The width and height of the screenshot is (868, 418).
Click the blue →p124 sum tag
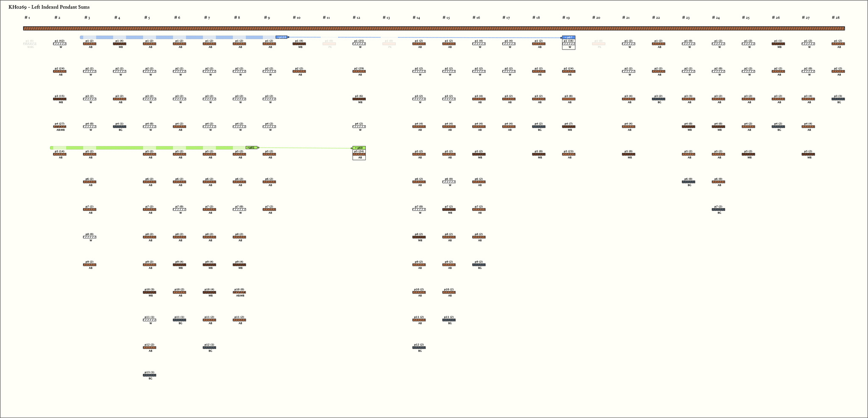click(281, 37)
